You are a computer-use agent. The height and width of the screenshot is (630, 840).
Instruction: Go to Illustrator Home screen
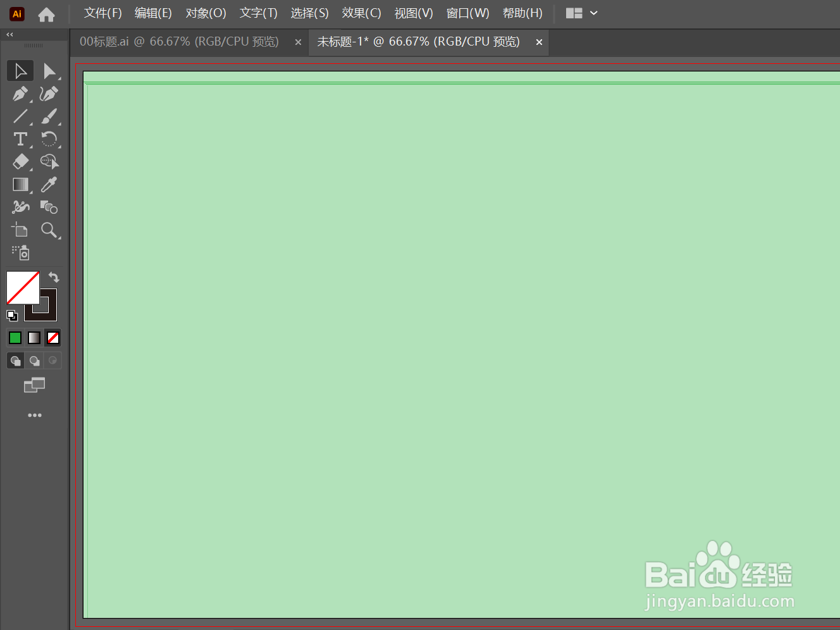46,14
